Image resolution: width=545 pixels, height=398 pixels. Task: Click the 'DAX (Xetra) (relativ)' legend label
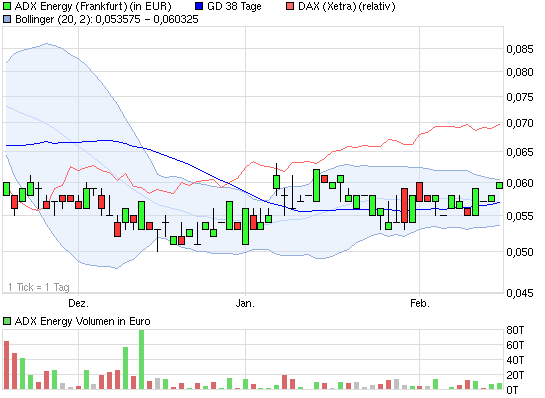pos(347,7)
